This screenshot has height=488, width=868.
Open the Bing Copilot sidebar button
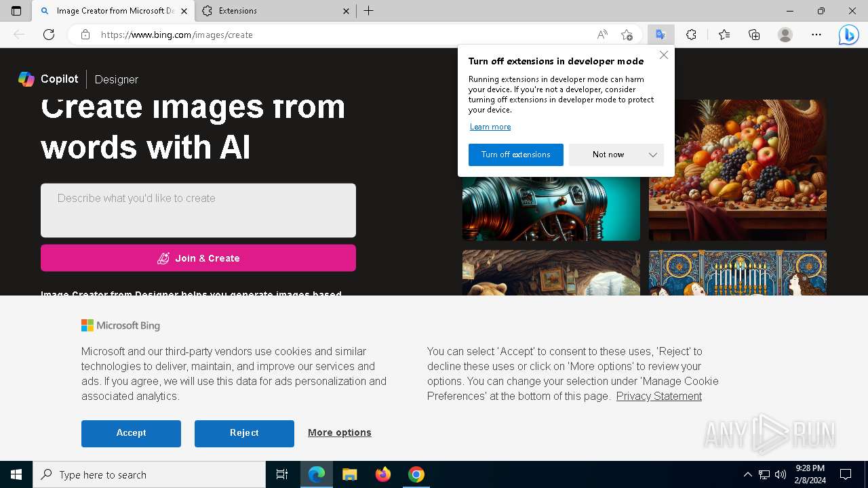pyautogui.click(x=848, y=35)
